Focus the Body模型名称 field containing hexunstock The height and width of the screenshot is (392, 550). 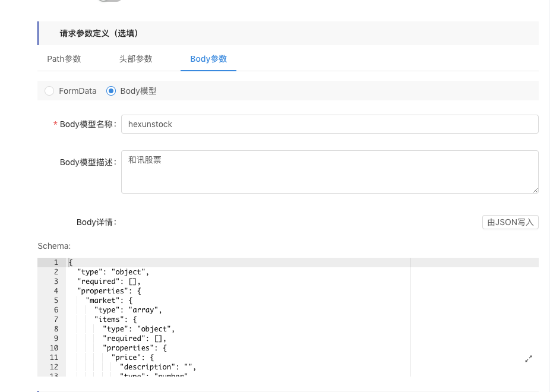coord(329,124)
